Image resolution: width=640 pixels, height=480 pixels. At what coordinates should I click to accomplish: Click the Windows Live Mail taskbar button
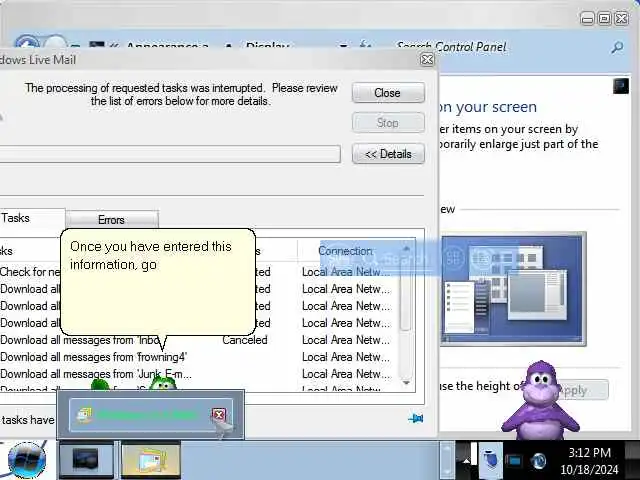coord(151,461)
